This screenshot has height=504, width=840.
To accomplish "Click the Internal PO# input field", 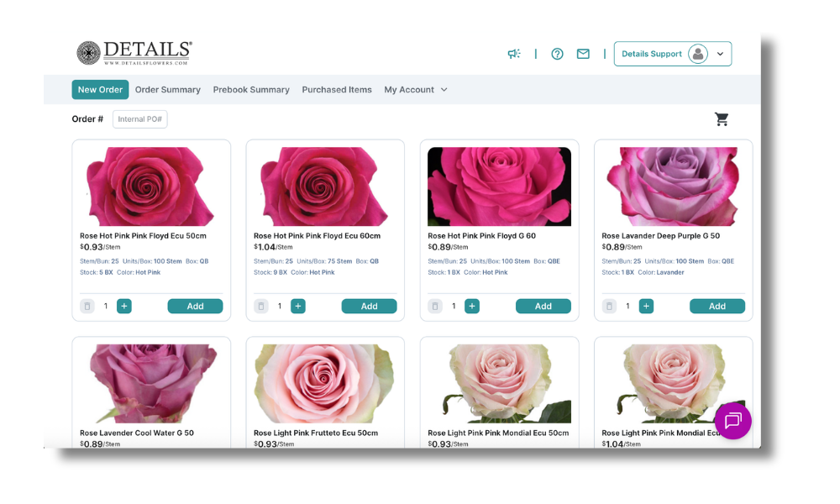I will coord(139,119).
